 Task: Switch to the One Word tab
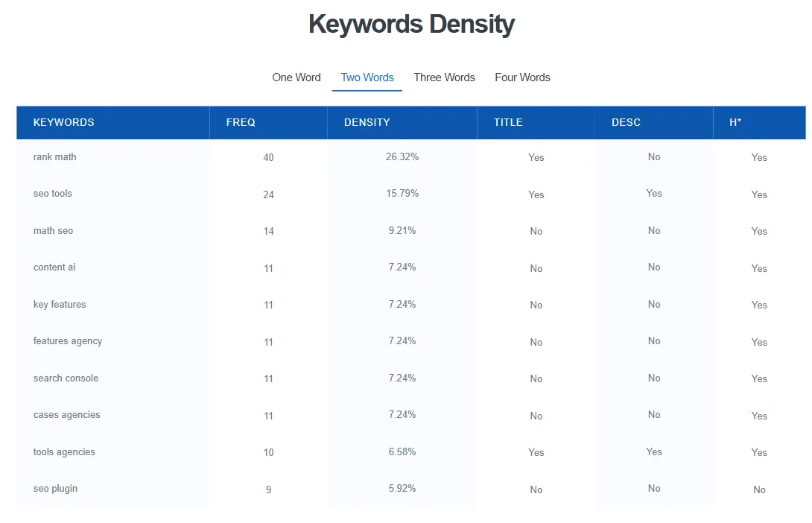tap(296, 77)
